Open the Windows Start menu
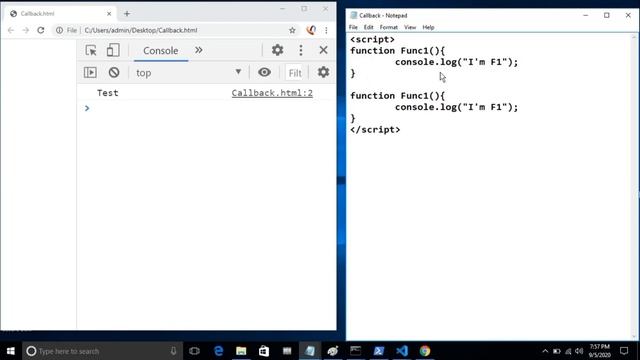Screen dimensions: 640x360 11,351
